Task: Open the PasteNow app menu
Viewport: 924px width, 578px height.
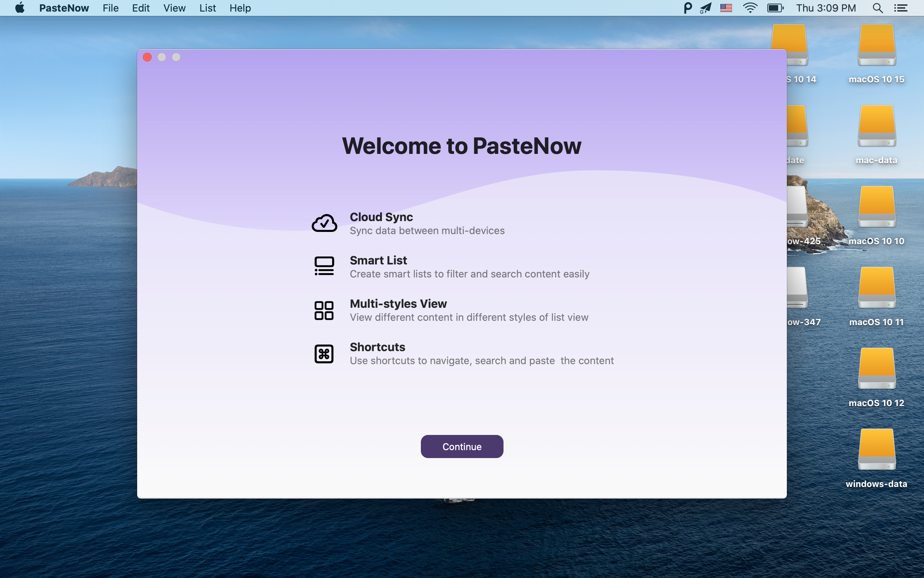Action: (64, 8)
